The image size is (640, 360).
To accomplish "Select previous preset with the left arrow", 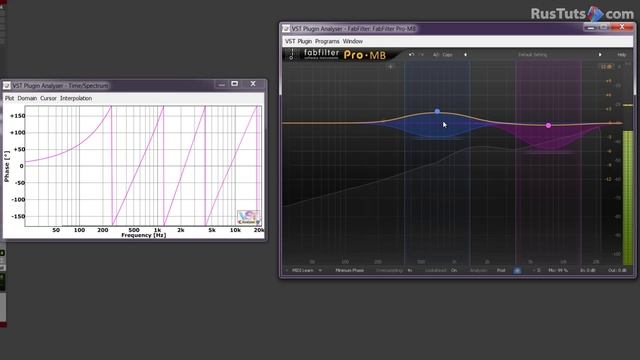I will tap(465, 54).
